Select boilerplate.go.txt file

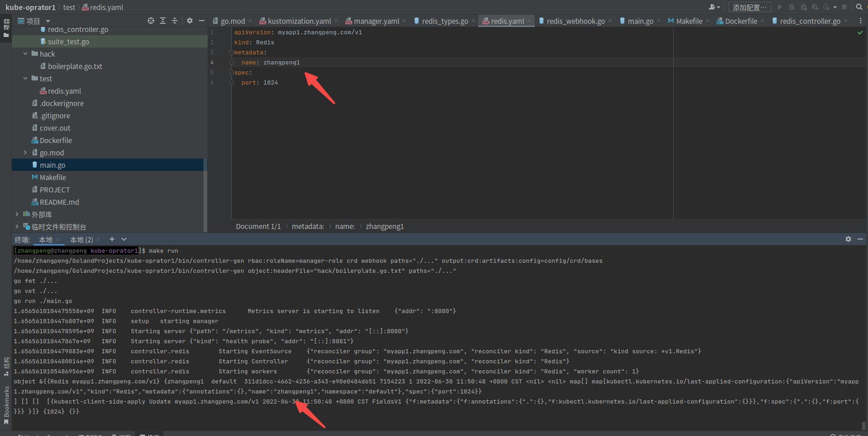click(75, 66)
